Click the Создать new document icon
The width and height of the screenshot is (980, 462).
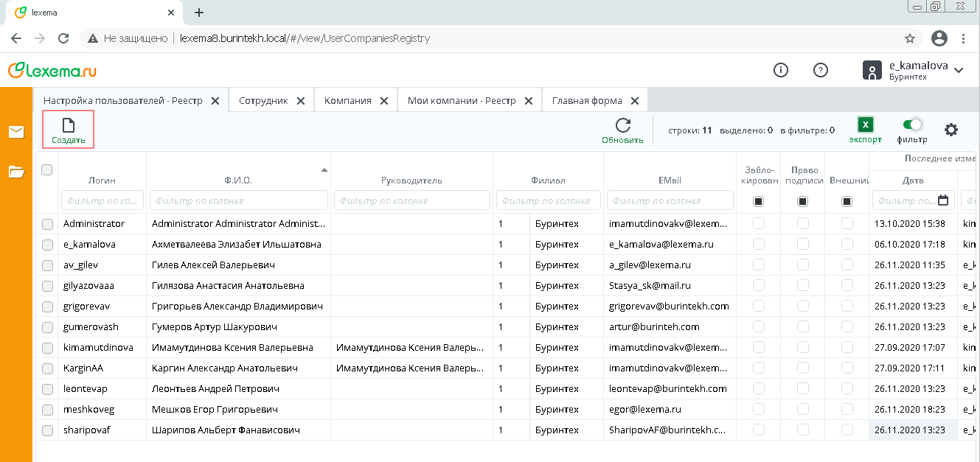pyautogui.click(x=68, y=125)
